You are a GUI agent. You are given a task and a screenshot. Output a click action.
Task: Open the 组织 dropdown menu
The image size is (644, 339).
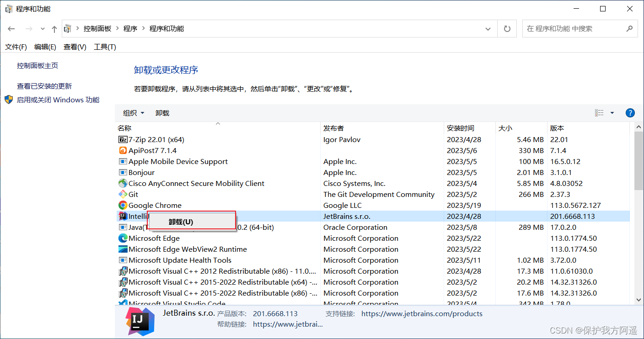click(134, 113)
